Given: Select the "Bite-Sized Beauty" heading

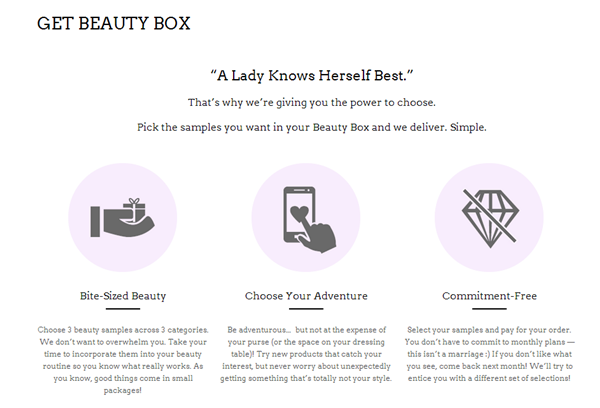Looking at the screenshot, I should pos(123,296).
